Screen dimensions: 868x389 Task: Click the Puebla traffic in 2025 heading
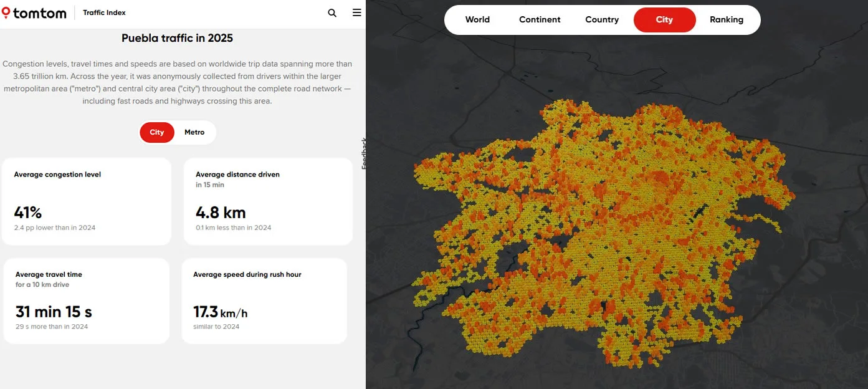177,38
